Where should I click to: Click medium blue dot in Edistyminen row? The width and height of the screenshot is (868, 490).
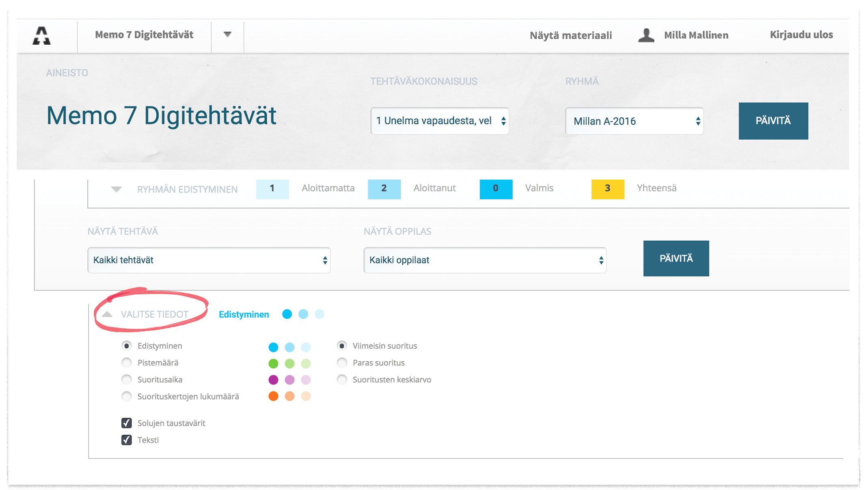(289, 348)
